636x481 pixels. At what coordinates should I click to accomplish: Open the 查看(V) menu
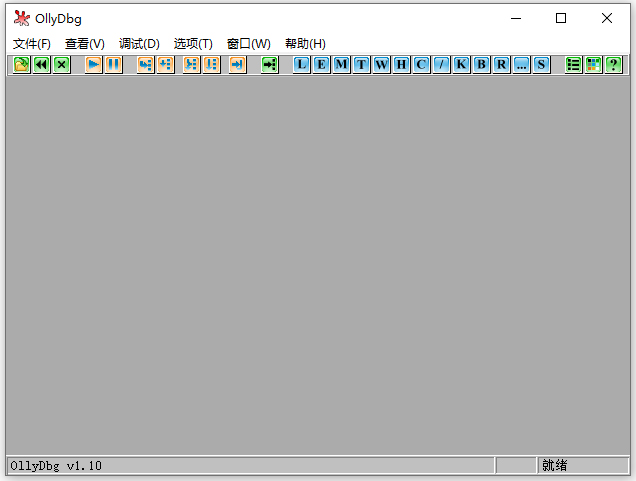point(85,43)
